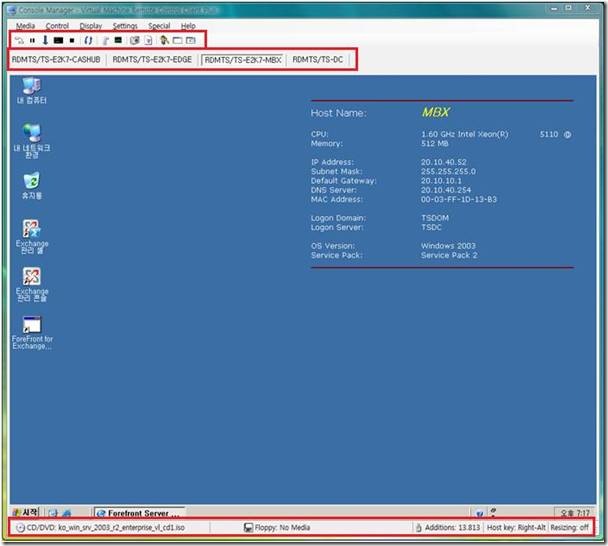
Task: Click the floppy disk icon in status bar
Action: coord(248,527)
